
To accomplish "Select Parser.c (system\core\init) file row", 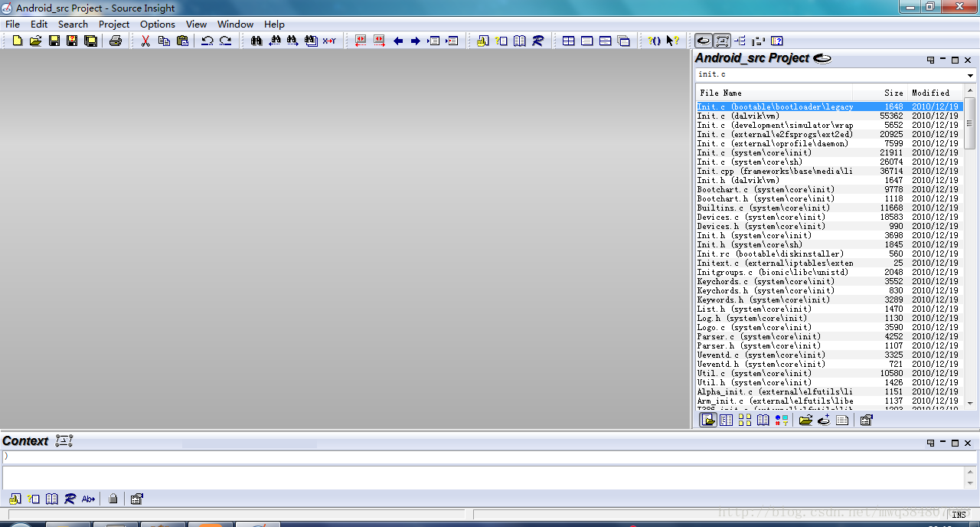I will coord(828,336).
